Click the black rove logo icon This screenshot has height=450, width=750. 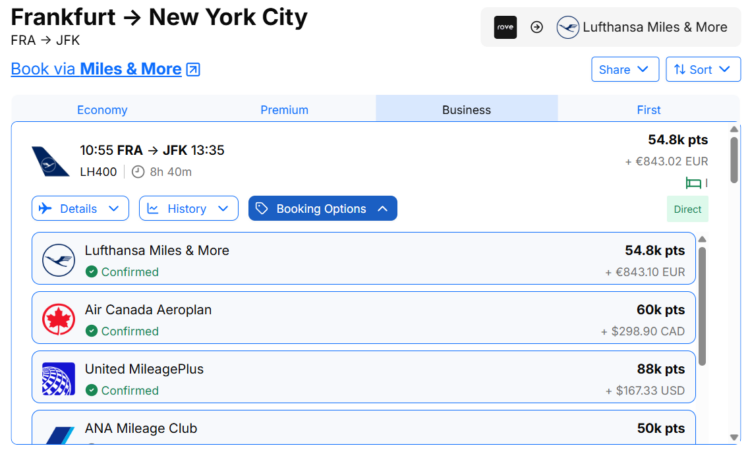point(505,27)
